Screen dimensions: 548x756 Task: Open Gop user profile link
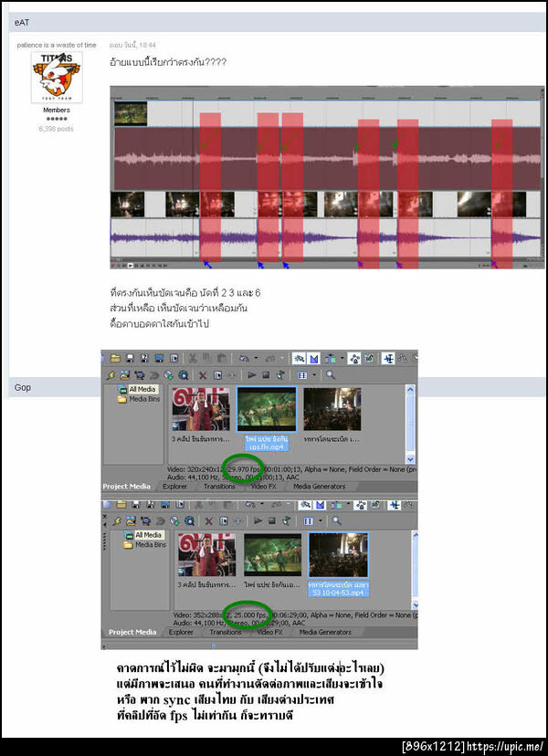[23, 387]
